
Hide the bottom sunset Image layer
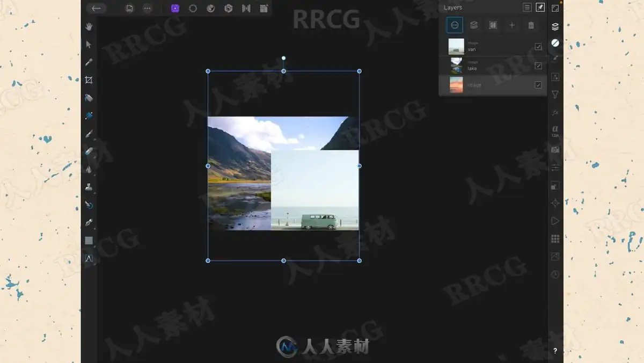click(x=538, y=85)
